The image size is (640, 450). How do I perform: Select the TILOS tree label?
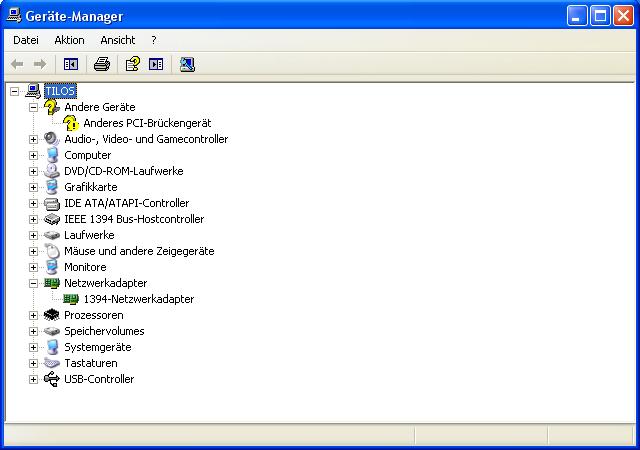(x=60, y=91)
